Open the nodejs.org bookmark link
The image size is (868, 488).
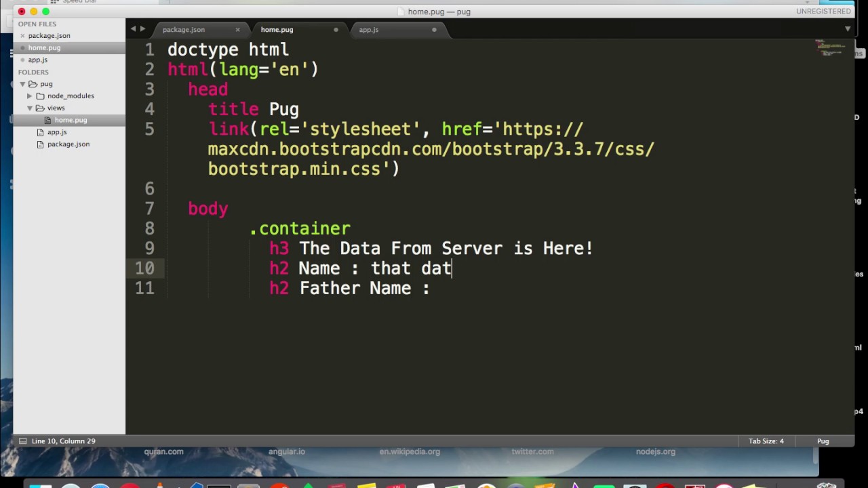pos(655,451)
